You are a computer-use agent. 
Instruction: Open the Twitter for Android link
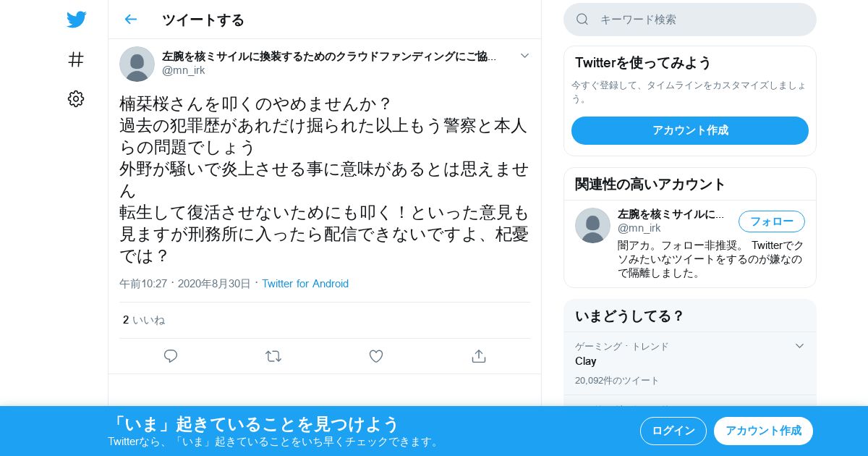[x=305, y=284]
